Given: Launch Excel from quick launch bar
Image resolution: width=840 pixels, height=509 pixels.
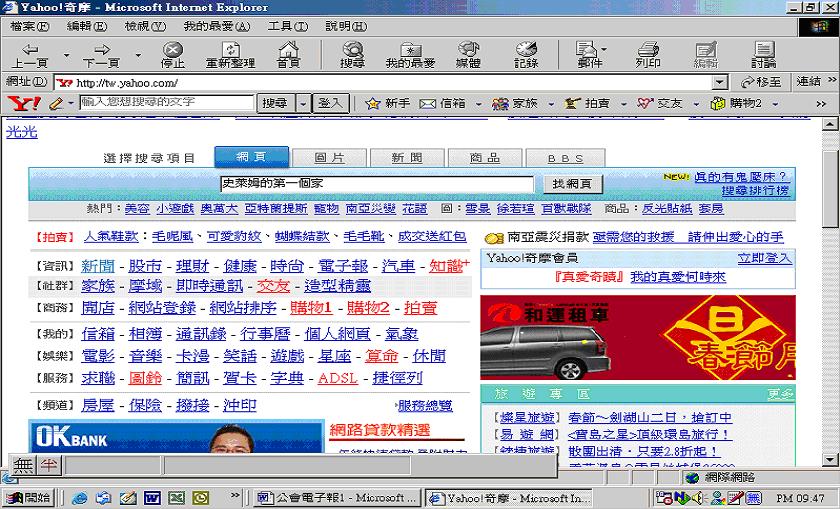Looking at the screenshot, I should pos(176,498).
